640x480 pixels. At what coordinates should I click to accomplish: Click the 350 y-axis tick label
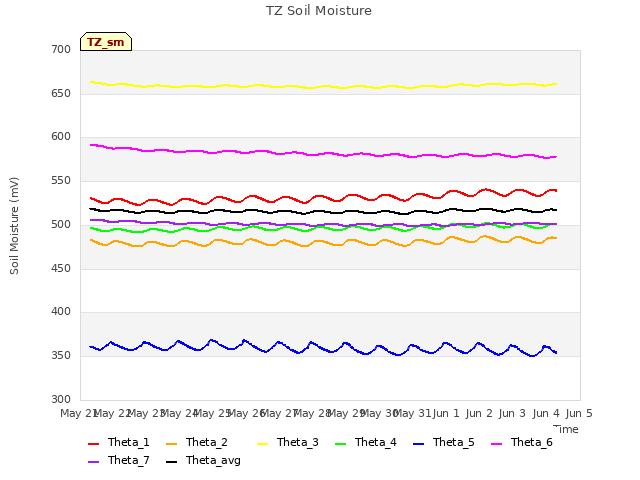point(61,356)
